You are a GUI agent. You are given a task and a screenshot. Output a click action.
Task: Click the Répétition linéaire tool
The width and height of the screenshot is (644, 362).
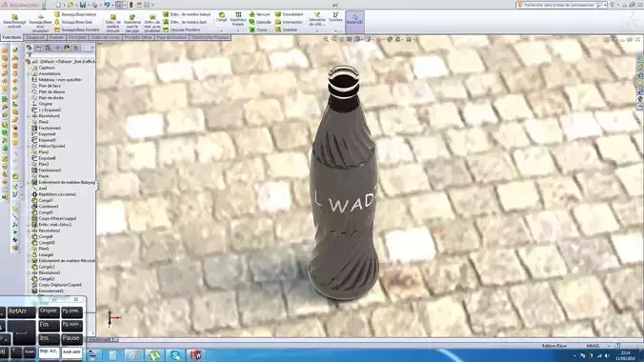(x=238, y=19)
